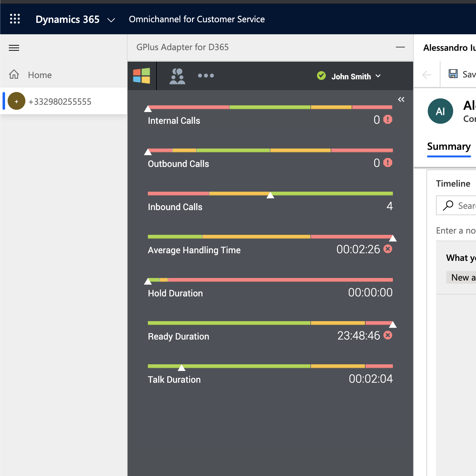Click the Outbound Calls gauge marker
This screenshot has width=476, height=476.
(x=148, y=152)
